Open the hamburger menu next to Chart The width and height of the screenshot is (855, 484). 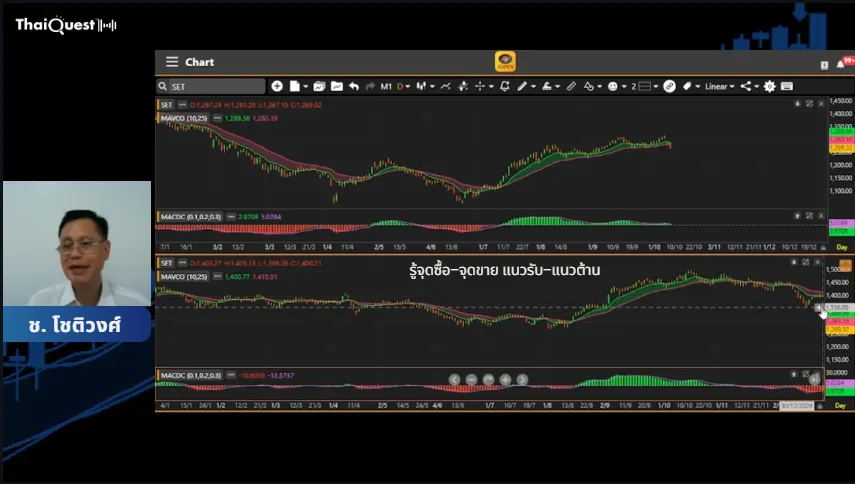pyautogui.click(x=172, y=62)
